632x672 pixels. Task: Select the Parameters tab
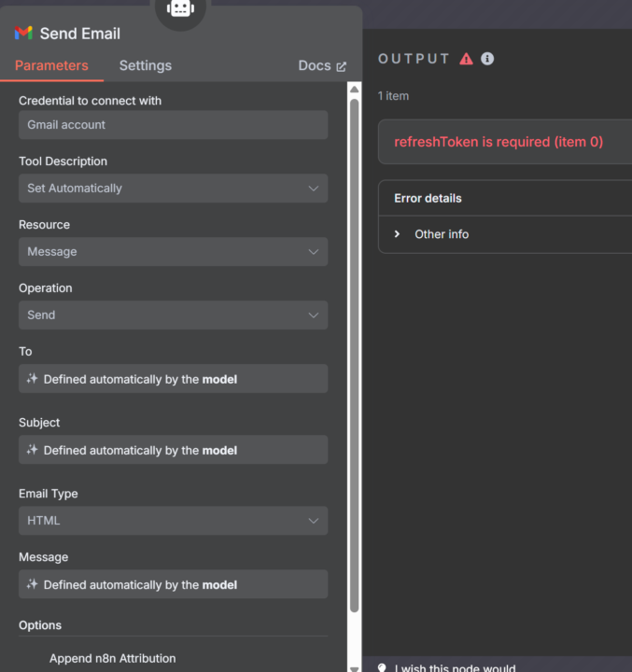[x=51, y=65]
